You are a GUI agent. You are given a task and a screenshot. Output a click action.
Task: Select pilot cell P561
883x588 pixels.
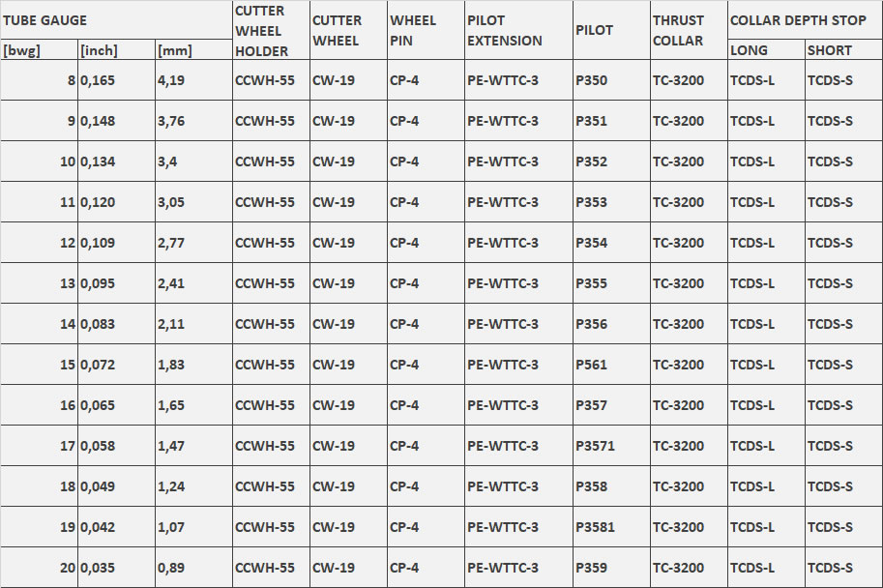(x=611, y=365)
